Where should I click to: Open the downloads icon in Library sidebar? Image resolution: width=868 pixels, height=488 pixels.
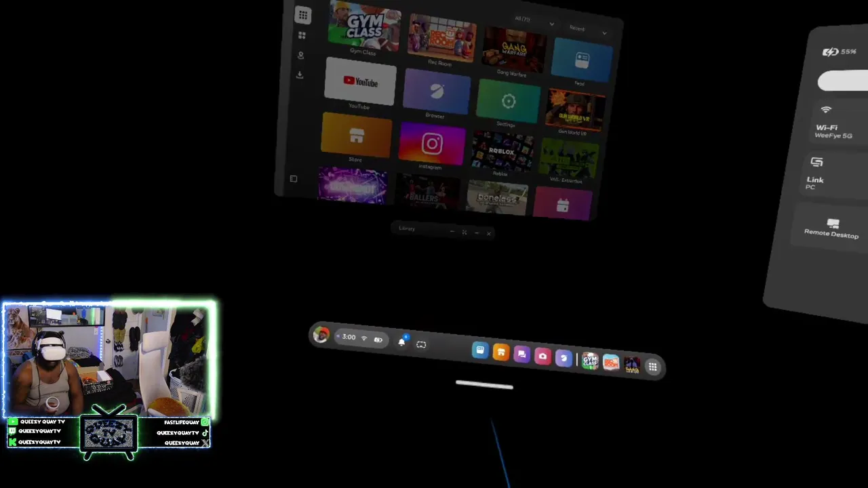coord(300,75)
